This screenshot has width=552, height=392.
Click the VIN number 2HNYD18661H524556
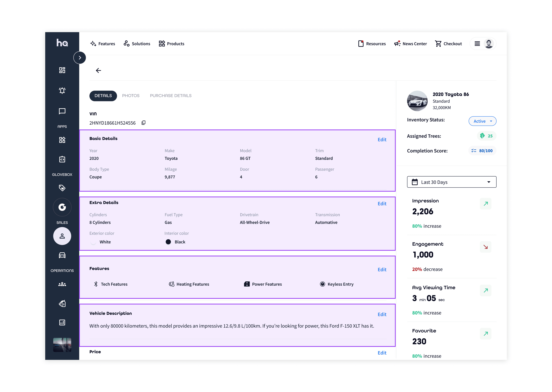point(112,123)
